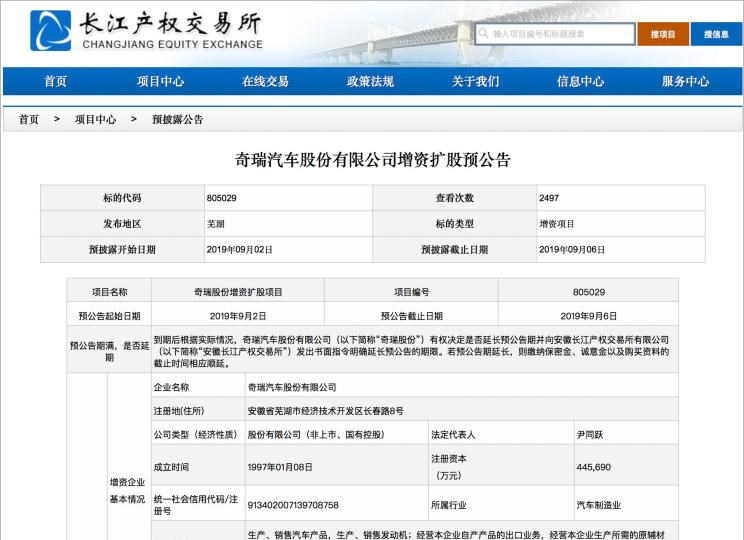Viewport: 744px width, 540px height.
Task: Focus the project search input field
Action: point(555,34)
